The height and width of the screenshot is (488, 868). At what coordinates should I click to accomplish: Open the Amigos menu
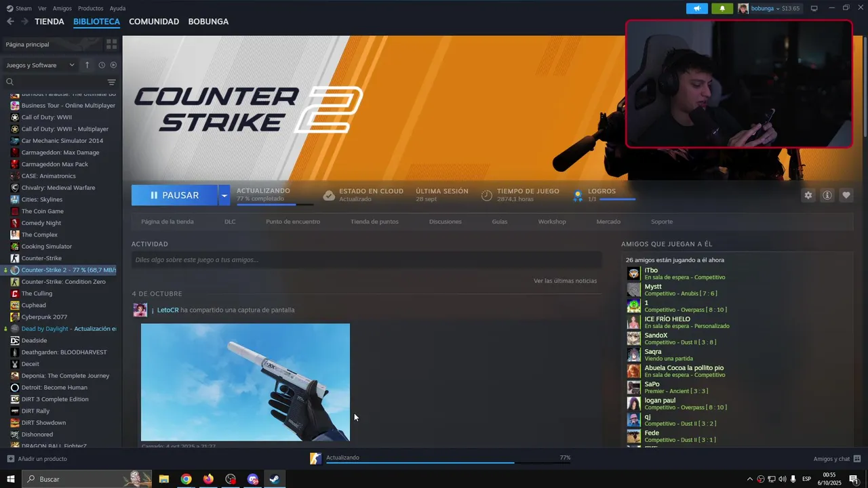pyautogui.click(x=62, y=8)
